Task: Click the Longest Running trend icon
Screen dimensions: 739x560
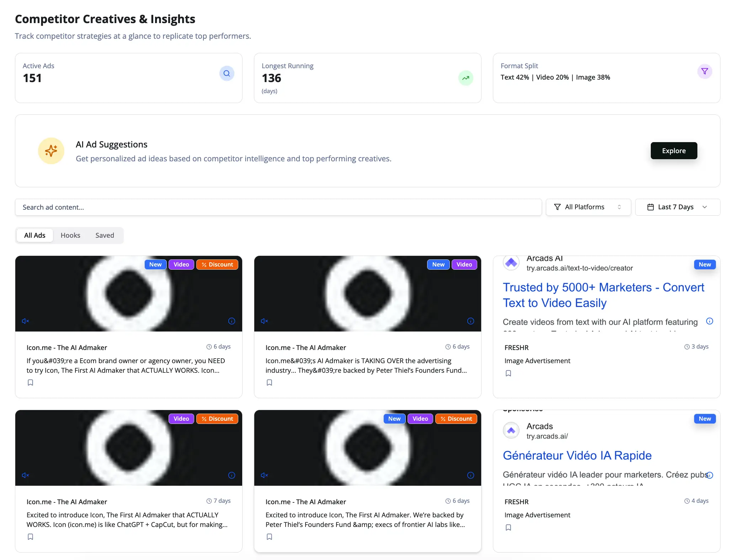Action: (466, 78)
